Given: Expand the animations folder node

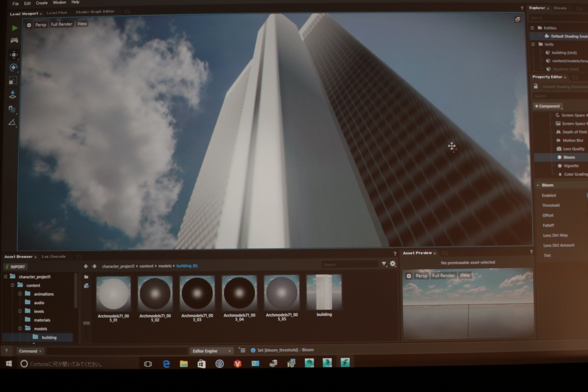Looking at the screenshot, I should (x=20, y=294).
